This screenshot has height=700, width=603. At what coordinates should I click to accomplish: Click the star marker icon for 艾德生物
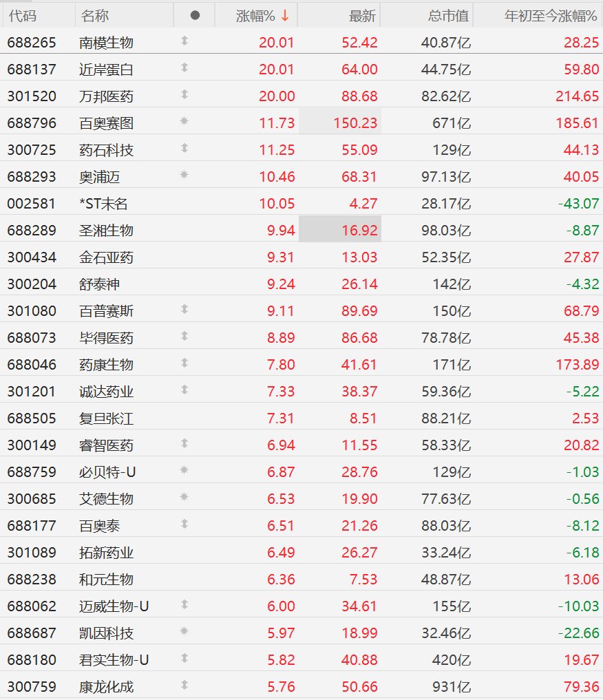[184, 497]
